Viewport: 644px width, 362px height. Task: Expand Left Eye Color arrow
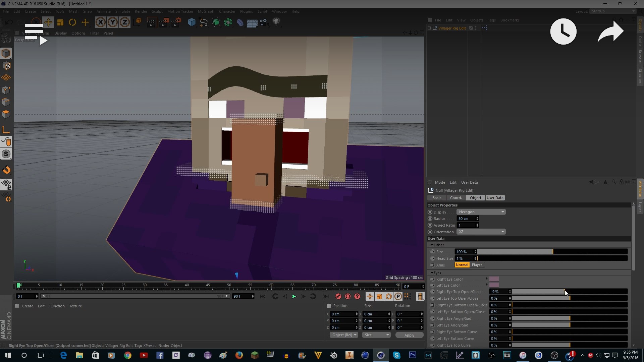tap(487, 285)
